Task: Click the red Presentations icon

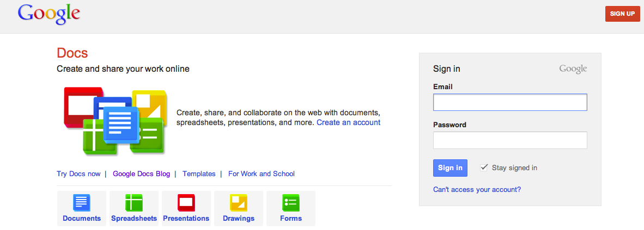Action: (x=186, y=203)
